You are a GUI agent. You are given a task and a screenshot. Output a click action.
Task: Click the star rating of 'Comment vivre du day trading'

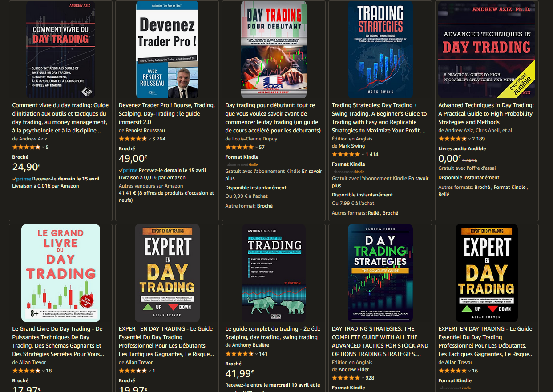[26, 147]
